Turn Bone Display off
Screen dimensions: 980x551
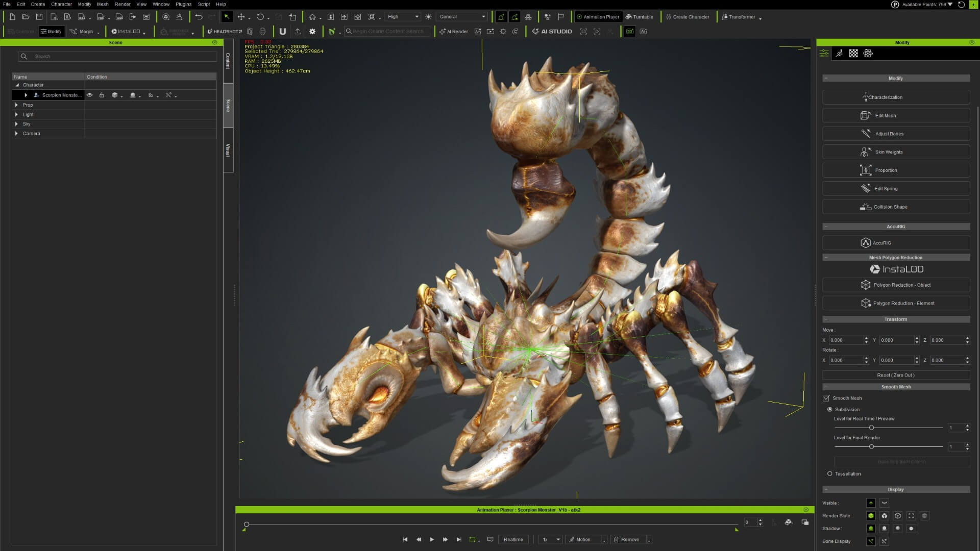[885, 541]
